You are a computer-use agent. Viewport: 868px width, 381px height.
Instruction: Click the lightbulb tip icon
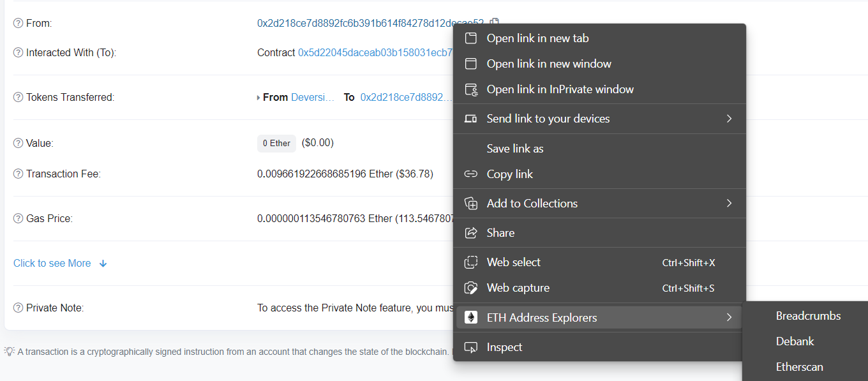[9, 351]
